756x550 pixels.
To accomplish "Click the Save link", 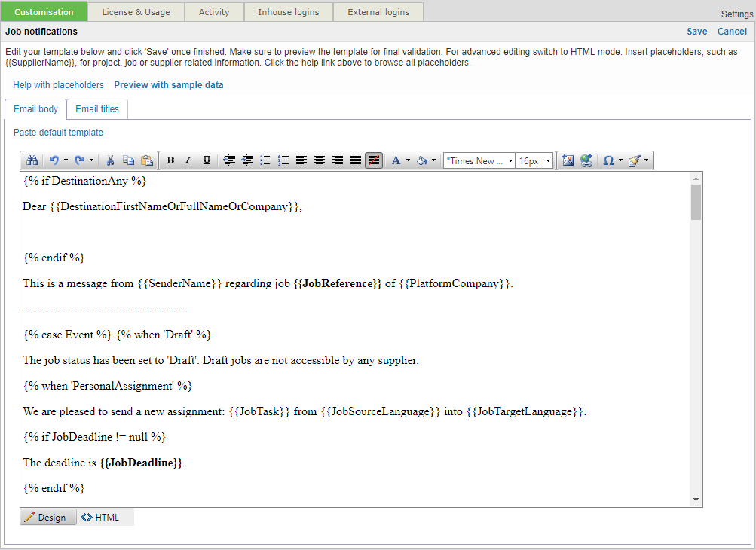I will tap(696, 32).
